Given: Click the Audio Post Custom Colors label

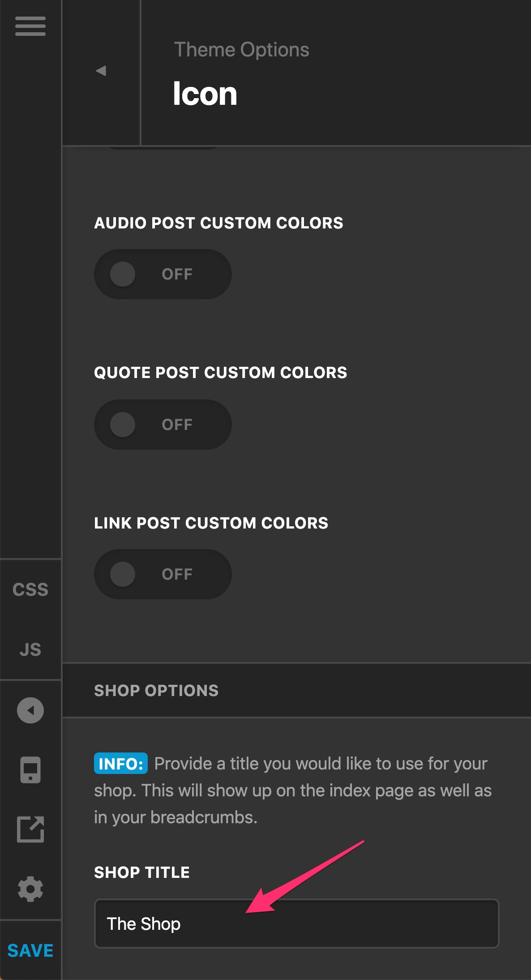Looking at the screenshot, I should click(218, 223).
